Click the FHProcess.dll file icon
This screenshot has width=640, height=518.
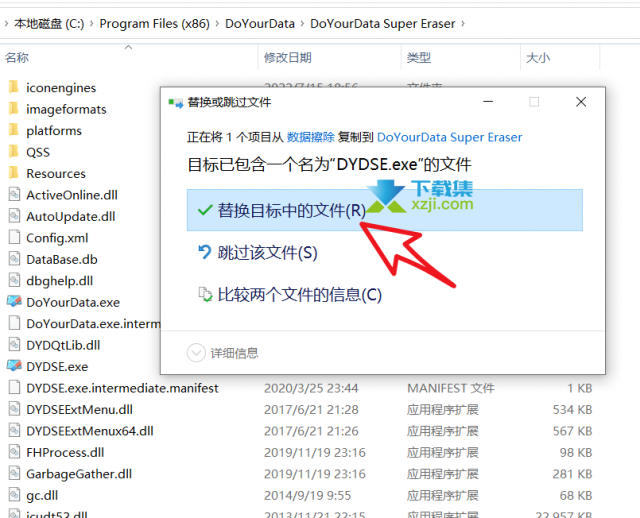(14, 451)
